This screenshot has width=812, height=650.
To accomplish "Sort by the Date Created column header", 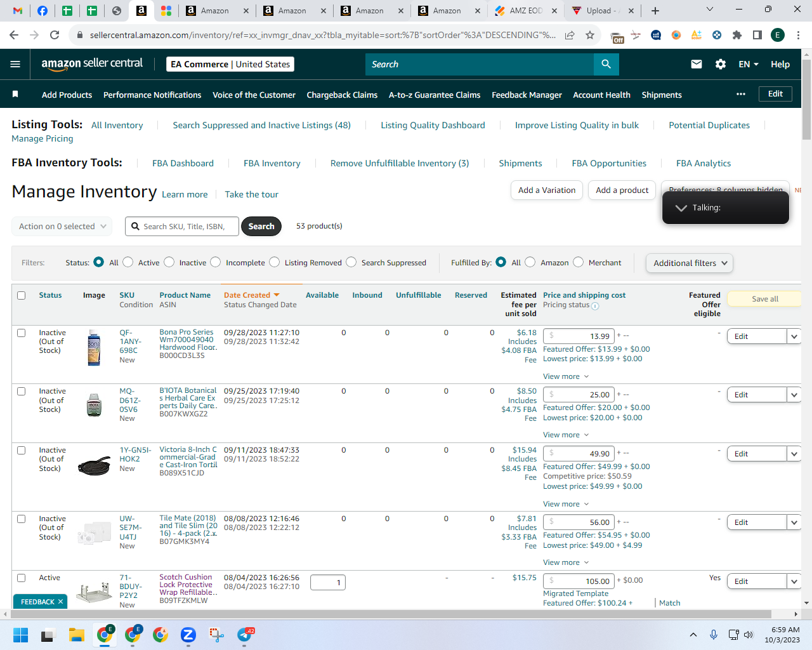I will tap(251, 295).
